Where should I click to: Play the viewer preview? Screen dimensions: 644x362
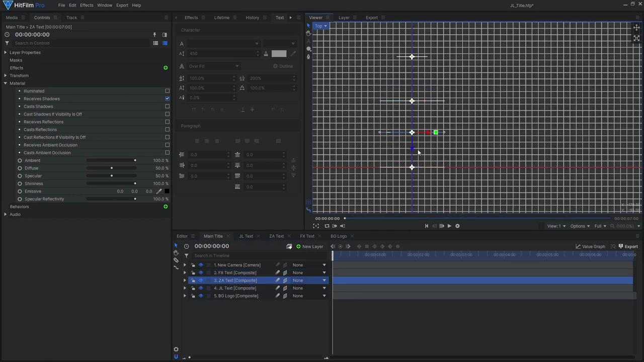coord(449,226)
